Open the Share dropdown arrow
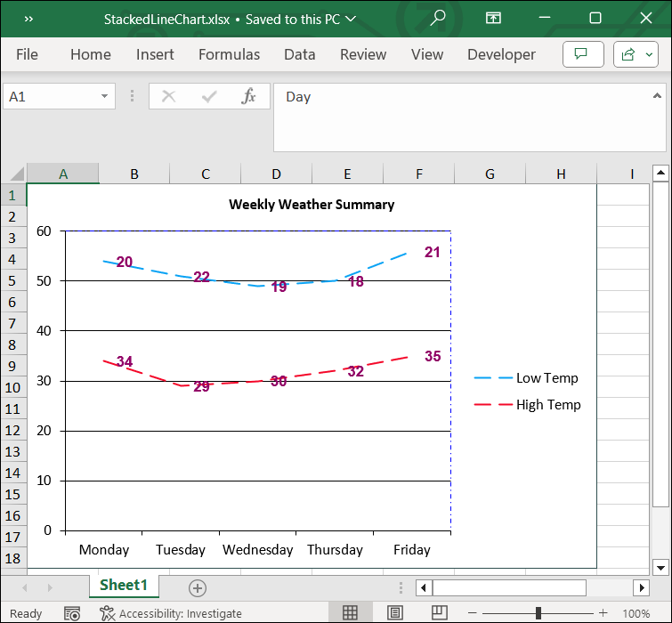 click(x=649, y=54)
